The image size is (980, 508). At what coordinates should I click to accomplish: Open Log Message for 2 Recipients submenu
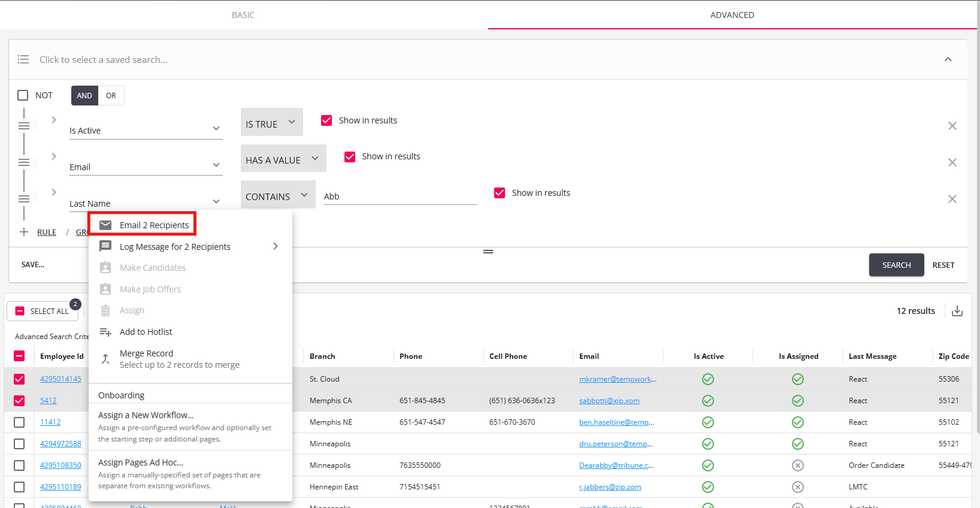190,246
